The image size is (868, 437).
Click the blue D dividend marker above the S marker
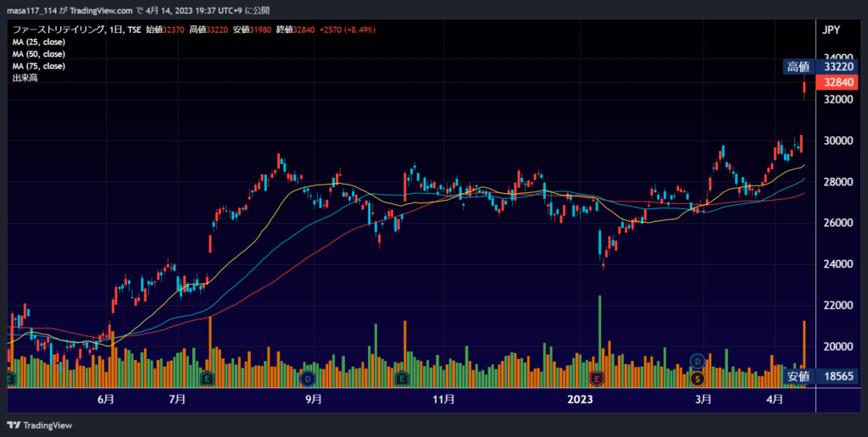pyautogui.click(x=698, y=362)
